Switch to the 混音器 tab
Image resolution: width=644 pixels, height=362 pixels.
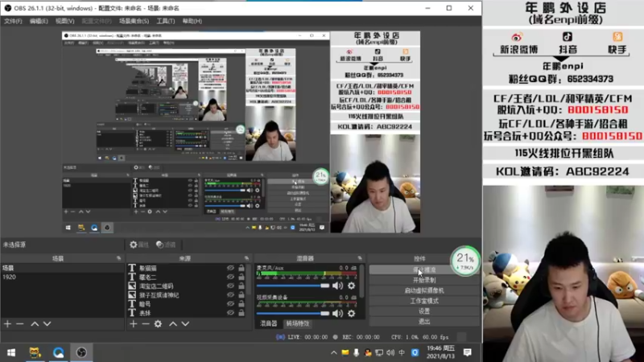(269, 324)
